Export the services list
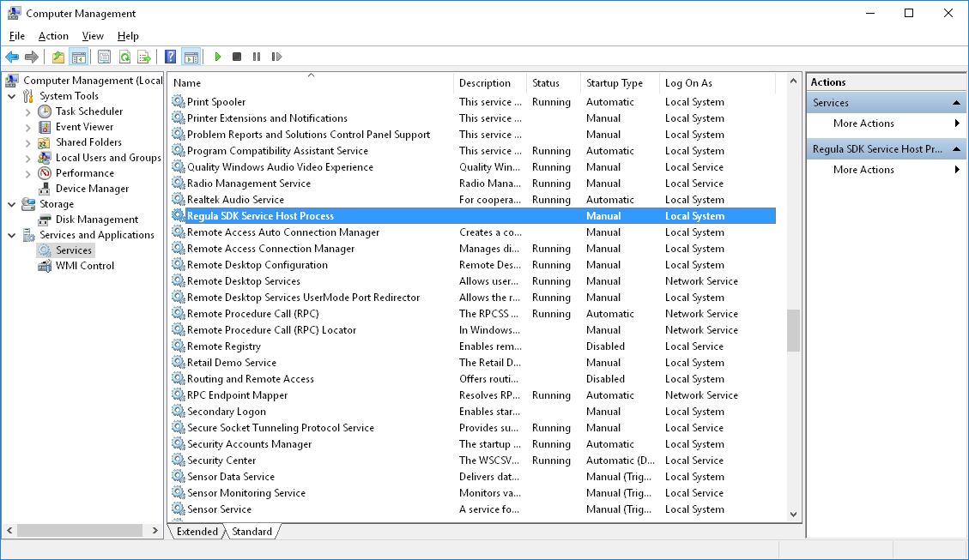Image resolution: width=969 pixels, height=560 pixels. point(144,57)
